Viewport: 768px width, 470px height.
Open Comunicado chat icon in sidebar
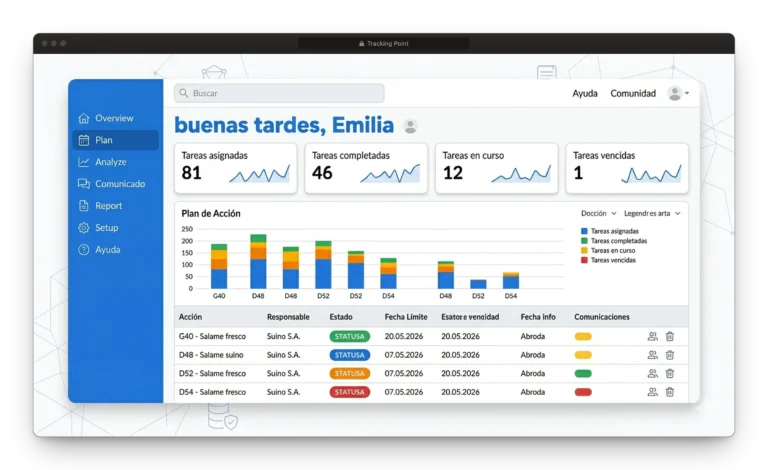[84, 184]
